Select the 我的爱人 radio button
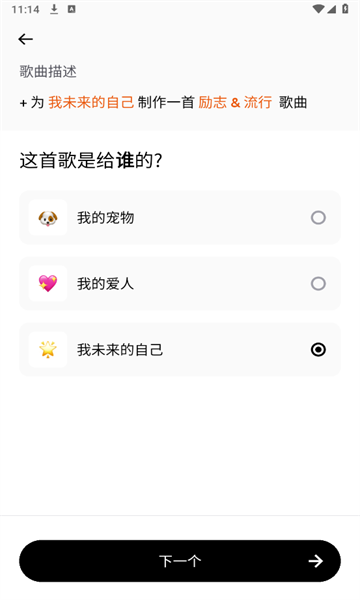 318,284
